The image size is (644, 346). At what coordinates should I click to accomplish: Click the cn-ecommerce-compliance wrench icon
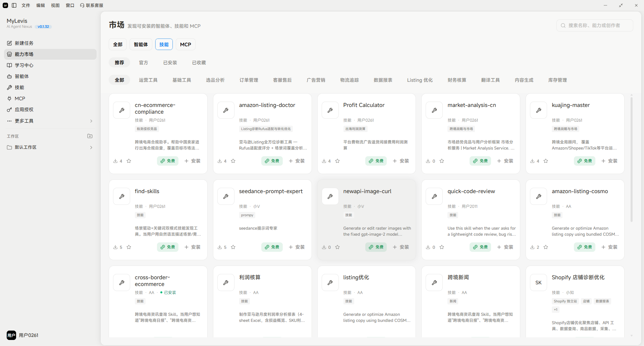122,110
